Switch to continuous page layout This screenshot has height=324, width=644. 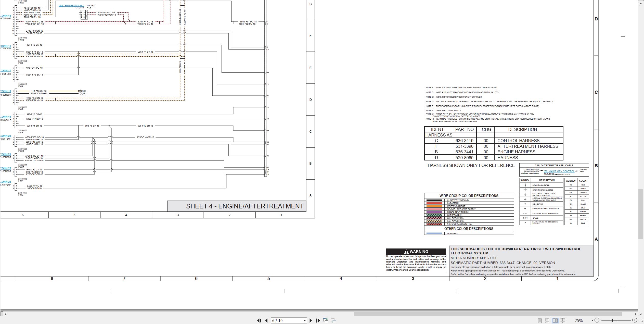tap(547, 320)
